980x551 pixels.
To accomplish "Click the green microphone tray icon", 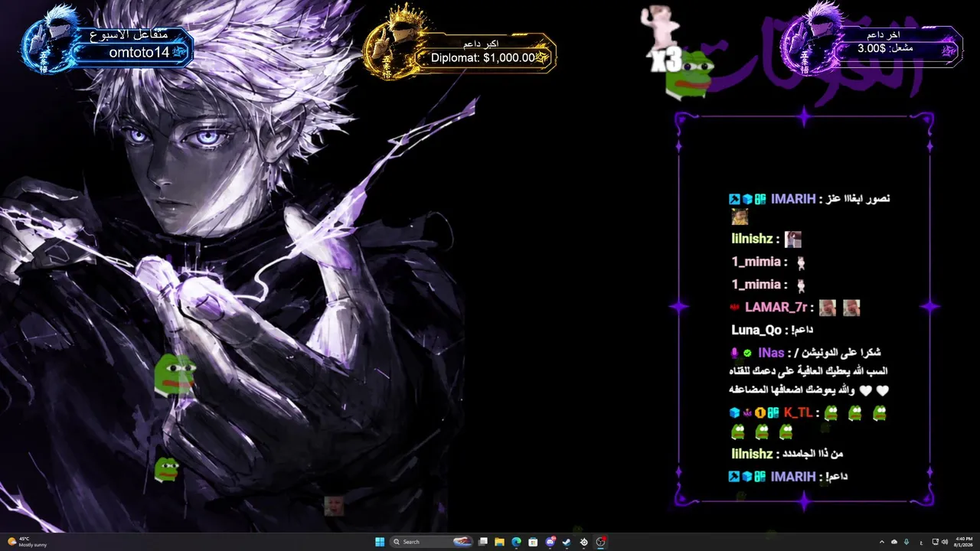I will 906,542.
